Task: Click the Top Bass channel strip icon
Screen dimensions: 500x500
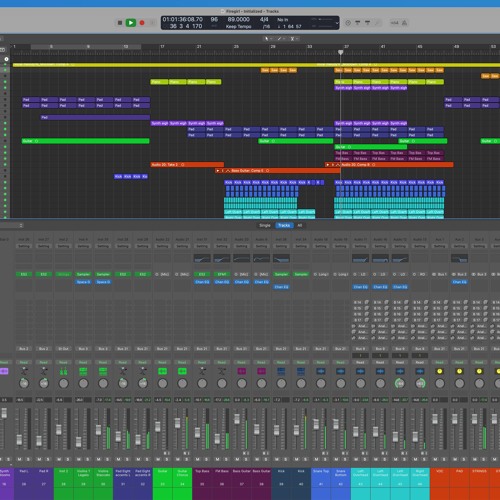Action: (202, 371)
